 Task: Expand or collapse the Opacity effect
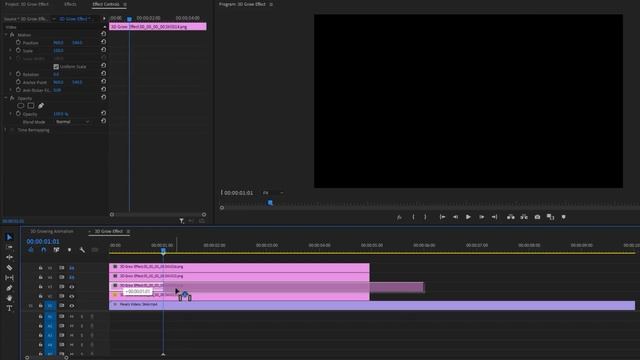[6, 98]
